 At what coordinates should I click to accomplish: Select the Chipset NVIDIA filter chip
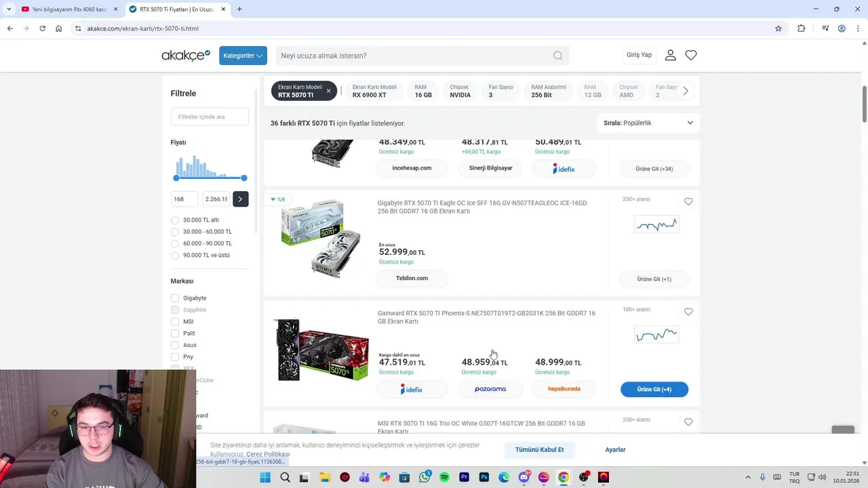[460, 91]
